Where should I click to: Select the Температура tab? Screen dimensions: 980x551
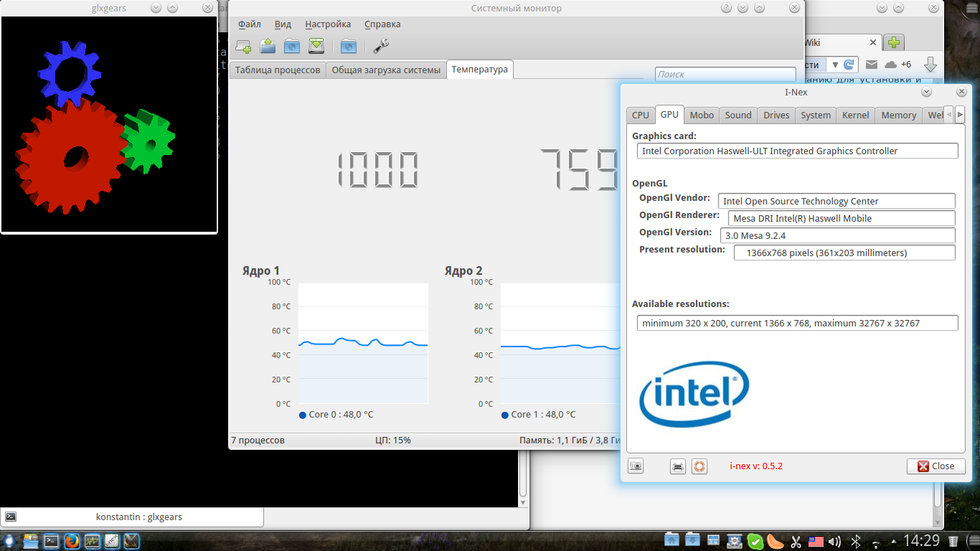[480, 69]
